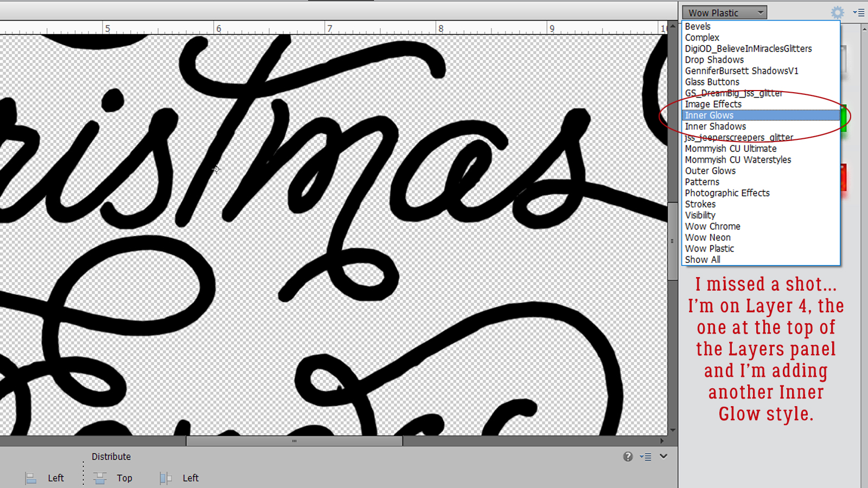Open the tool options flyout menu icon
This screenshot has height=488, width=868.
646,457
